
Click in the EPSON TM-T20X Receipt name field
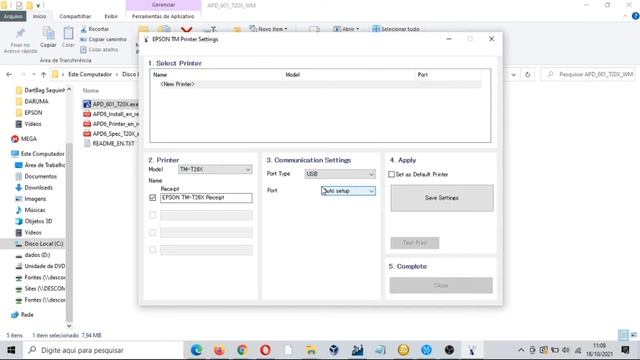[x=206, y=198]
